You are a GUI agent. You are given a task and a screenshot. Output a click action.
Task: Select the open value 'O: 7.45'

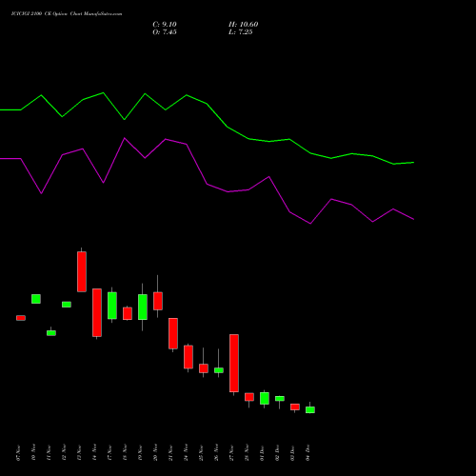tap(165, 32)
